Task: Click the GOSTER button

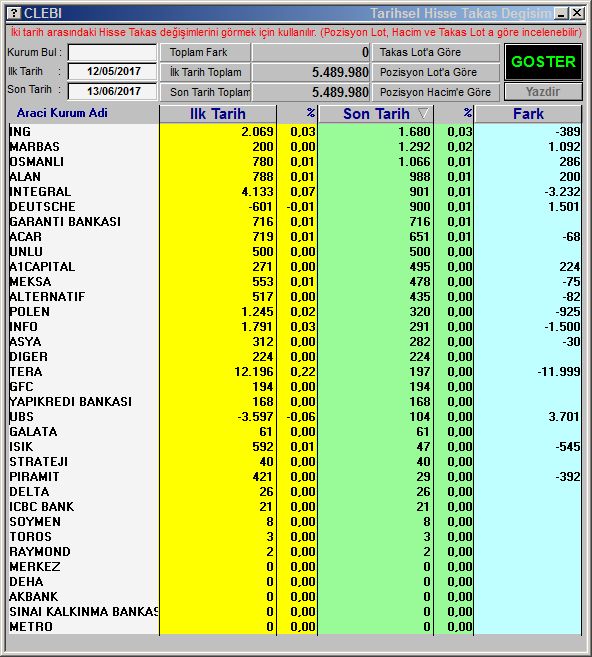Action: coord(543,62)
